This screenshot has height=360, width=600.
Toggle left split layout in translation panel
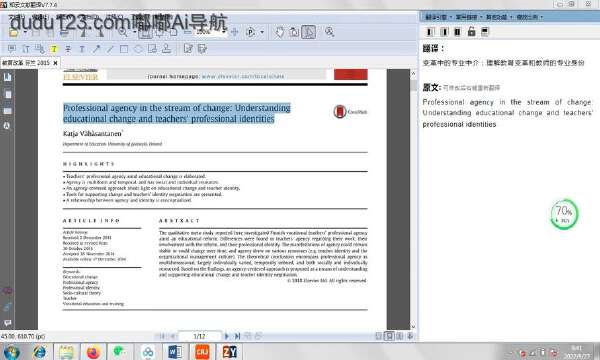click(430, 32)
